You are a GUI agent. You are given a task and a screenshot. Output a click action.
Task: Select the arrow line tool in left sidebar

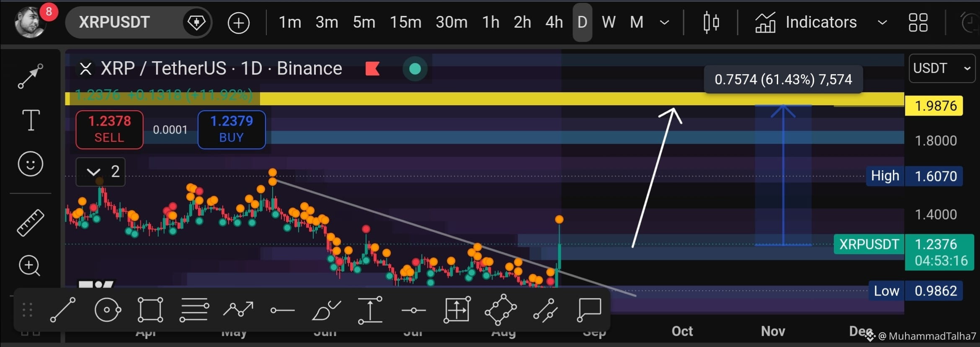click(31, 76)
